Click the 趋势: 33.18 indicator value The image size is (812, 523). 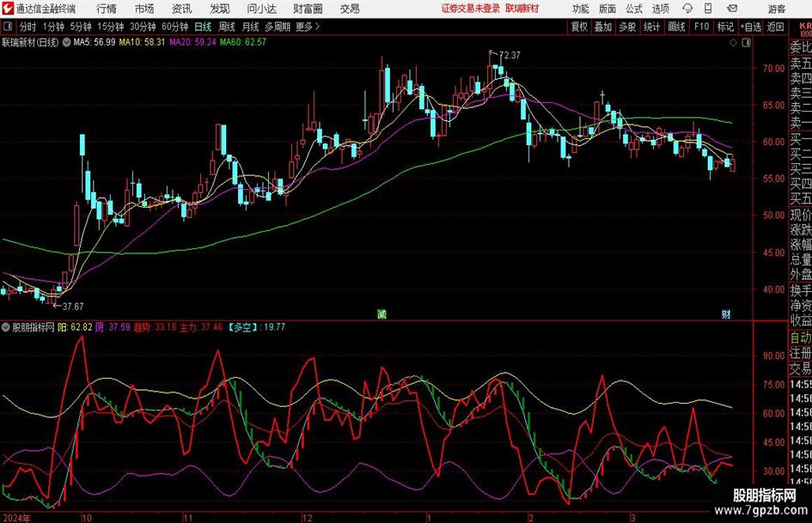(155, 327)
